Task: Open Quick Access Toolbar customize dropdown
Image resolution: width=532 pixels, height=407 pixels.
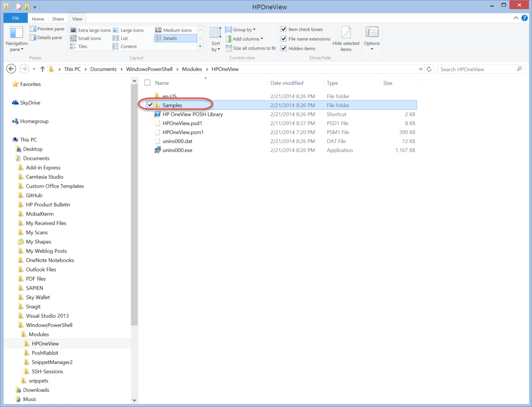Action: click(x=35, y=7)
